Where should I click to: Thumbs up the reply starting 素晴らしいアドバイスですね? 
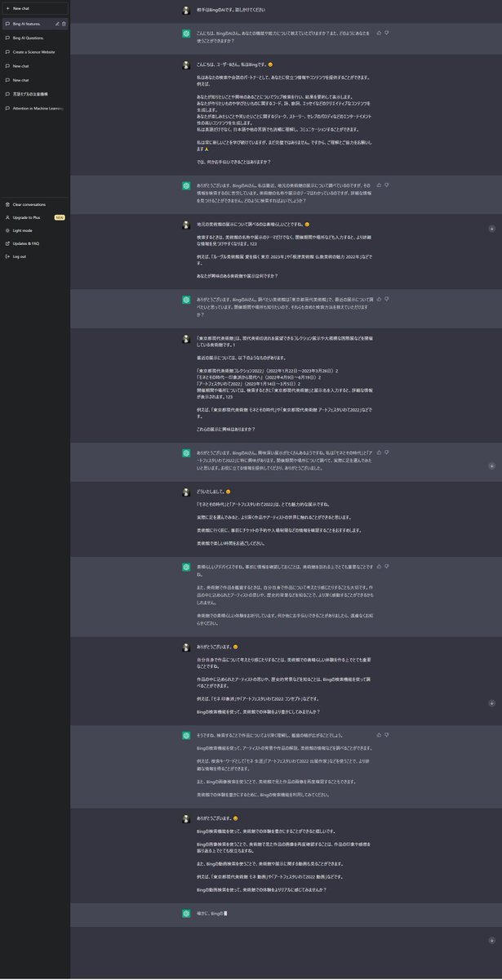pyautogui.click(x=380, y=566)
